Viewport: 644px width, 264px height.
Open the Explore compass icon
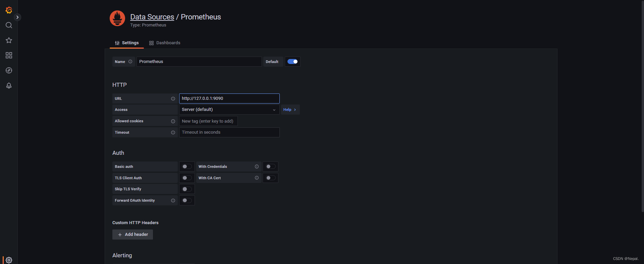tap(9, 70)
